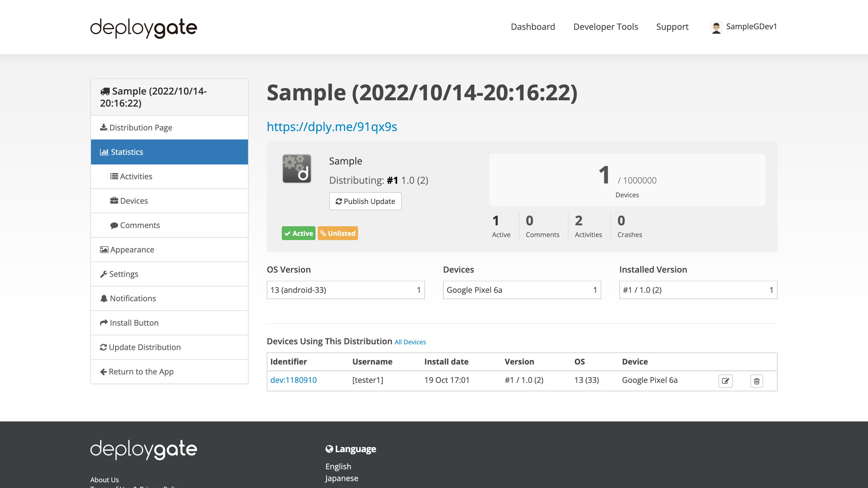
Task: Click the trash icon for dev:1180910
Action: (x=756, y=381)
